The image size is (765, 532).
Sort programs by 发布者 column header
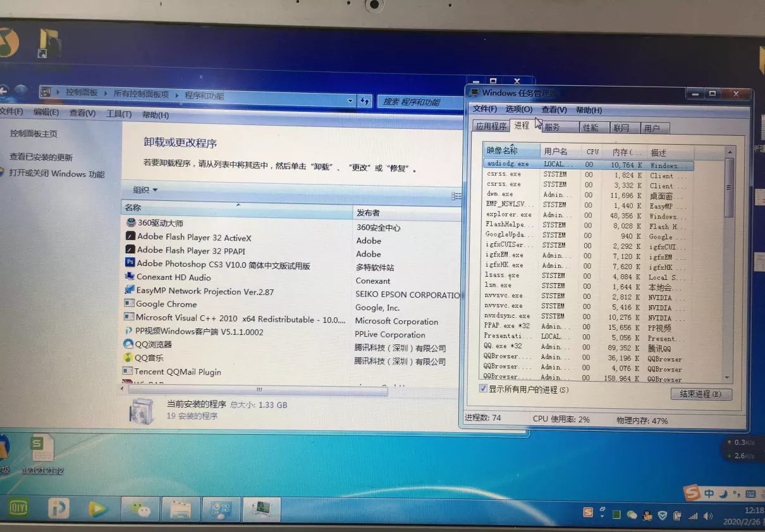coord(407,213)
